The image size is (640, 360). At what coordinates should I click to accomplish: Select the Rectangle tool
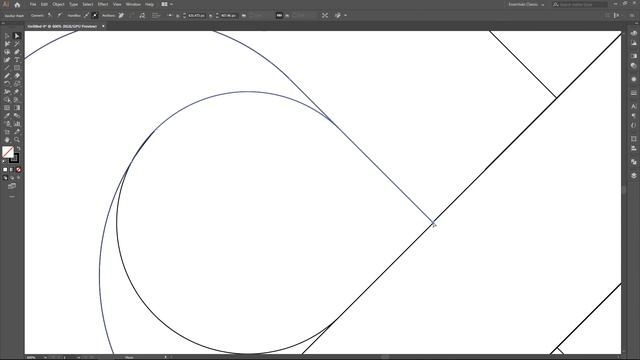click(x=17, y=68)
